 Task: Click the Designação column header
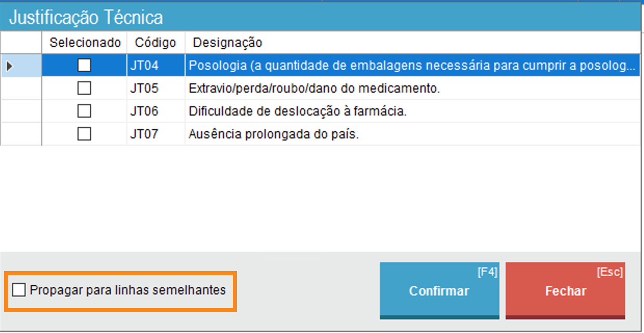(227, 43)
